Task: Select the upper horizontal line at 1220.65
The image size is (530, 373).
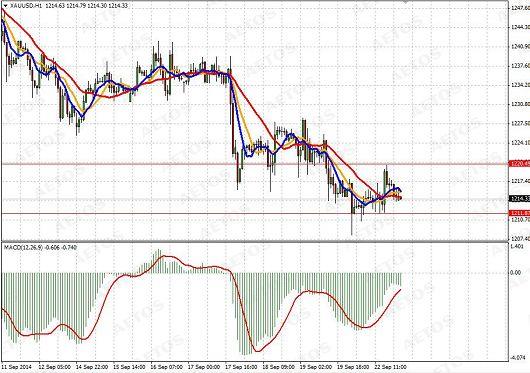Action: point(255,164)
